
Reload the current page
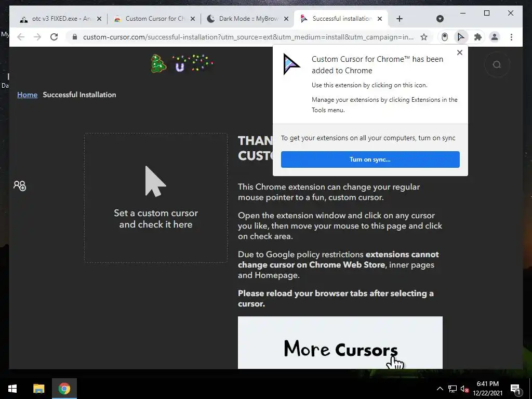[54, 37]
